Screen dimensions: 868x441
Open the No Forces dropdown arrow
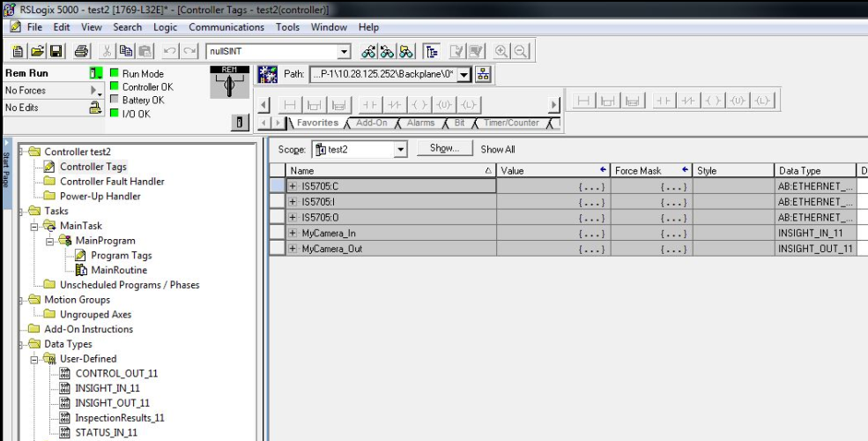94,89
